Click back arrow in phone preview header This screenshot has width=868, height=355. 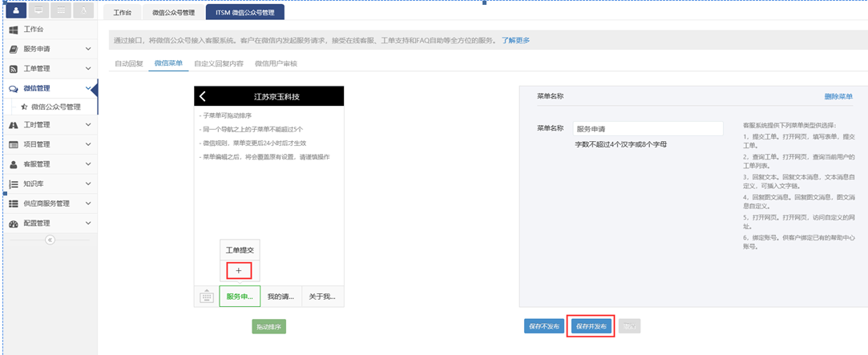pyautogui.click(x=203, y=96)
